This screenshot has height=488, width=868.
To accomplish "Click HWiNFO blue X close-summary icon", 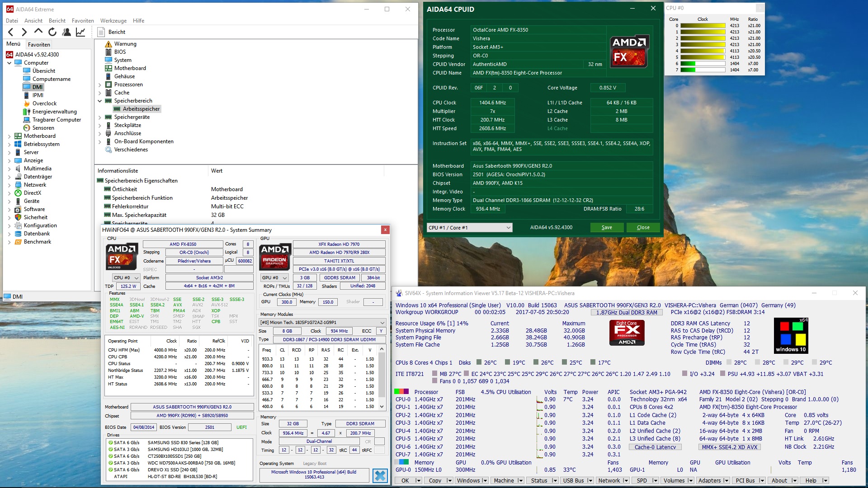I will (x=380, y=475).
